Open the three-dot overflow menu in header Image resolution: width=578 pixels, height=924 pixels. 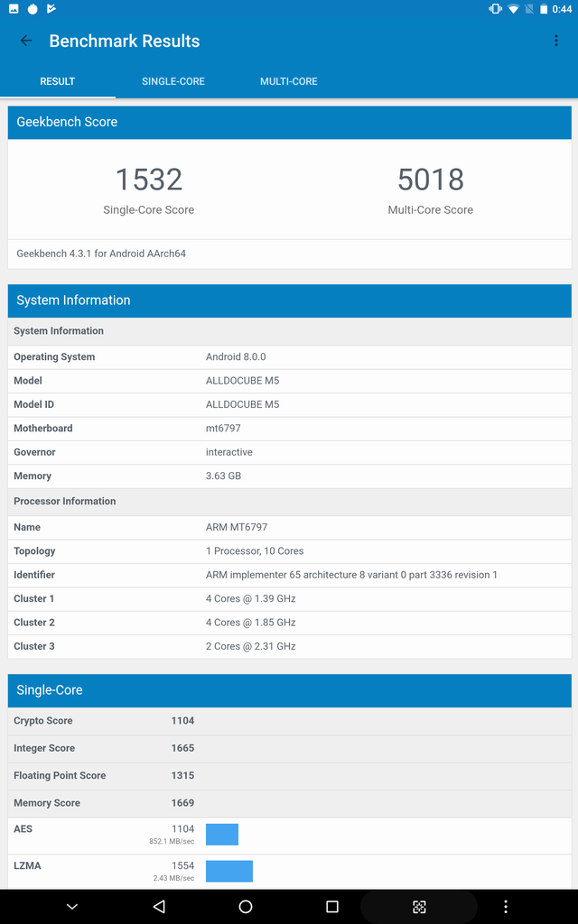click(x=555, y=41)
